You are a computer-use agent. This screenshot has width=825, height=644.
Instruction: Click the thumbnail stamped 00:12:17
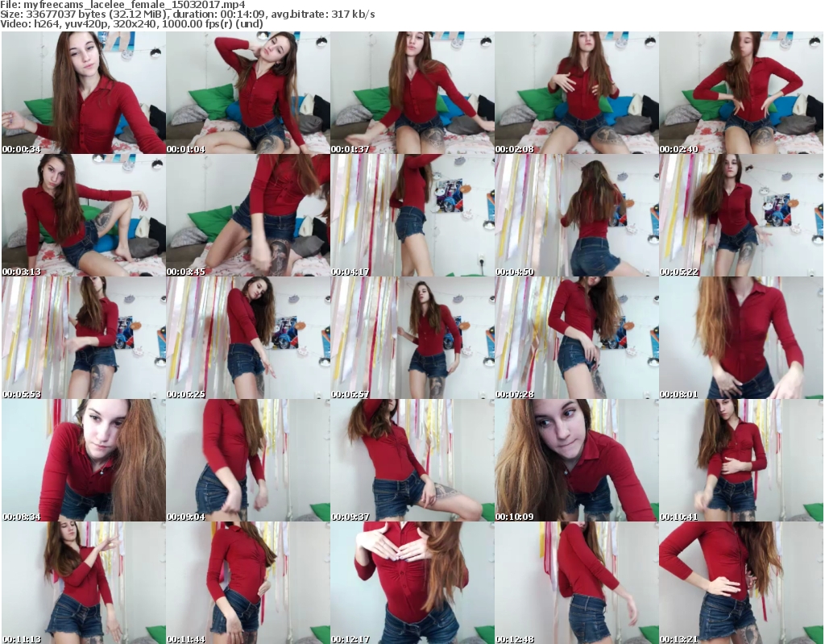412,583
